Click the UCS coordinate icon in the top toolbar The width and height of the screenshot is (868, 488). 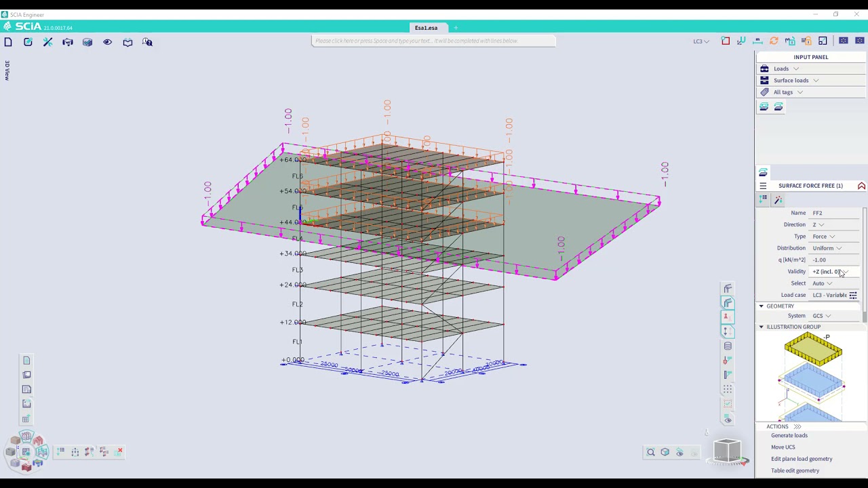pos(741,41)
